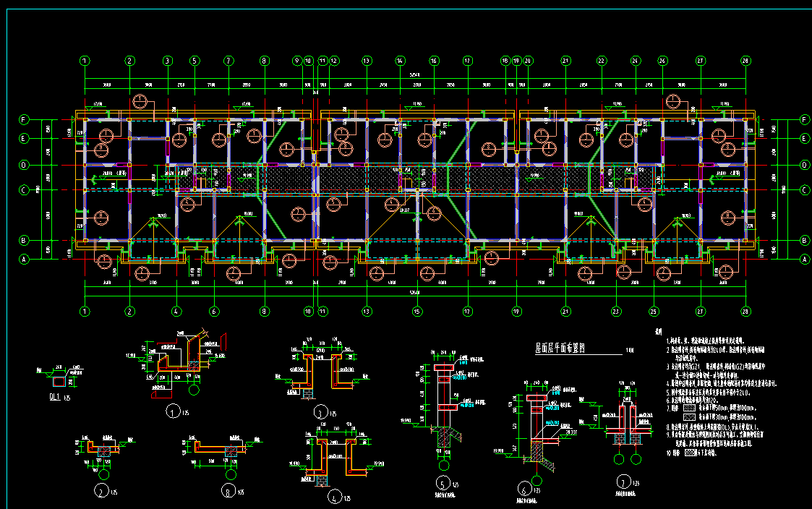Viewport: 812px width, 509px height.
Task: Click green grid axis bubble 3
Action: point(167,61)
